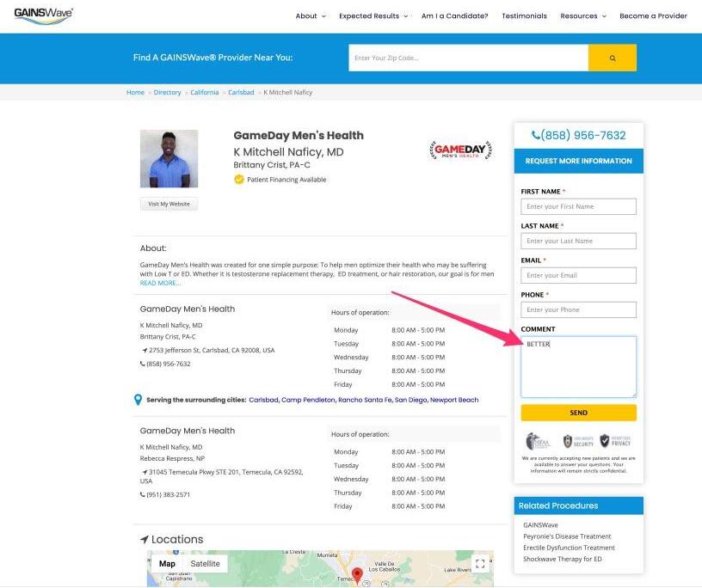Open Carlsbad in surrounding cities
702x588 pixels.
click(x=263, y=400)
